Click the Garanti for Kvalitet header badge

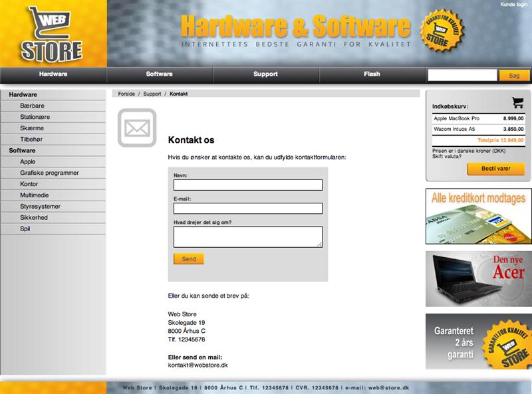coord(442,31)
